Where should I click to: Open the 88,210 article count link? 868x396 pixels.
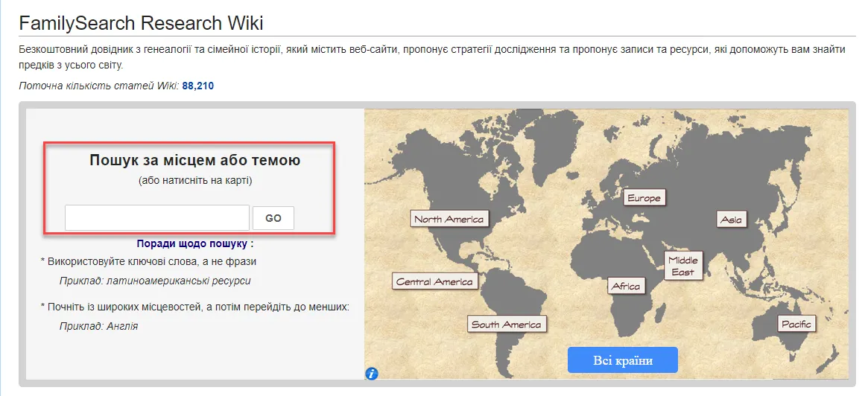(x=197, y=86)
